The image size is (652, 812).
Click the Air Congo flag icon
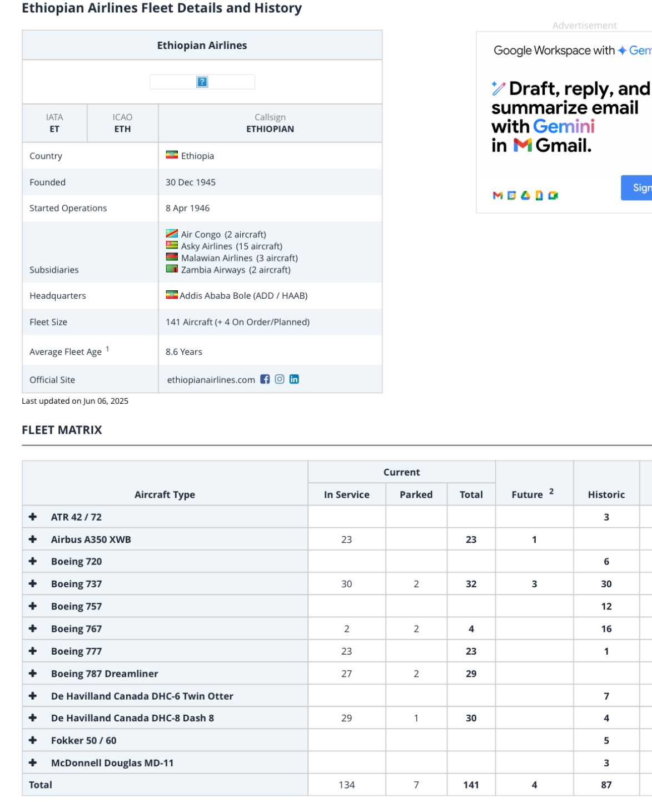[172, 234]
